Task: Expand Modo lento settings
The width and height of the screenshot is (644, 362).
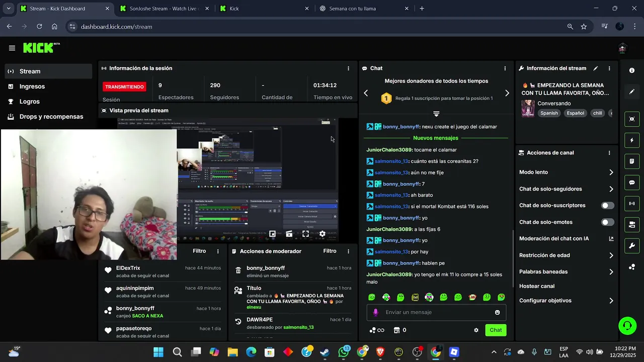Action: pos(567,172)
